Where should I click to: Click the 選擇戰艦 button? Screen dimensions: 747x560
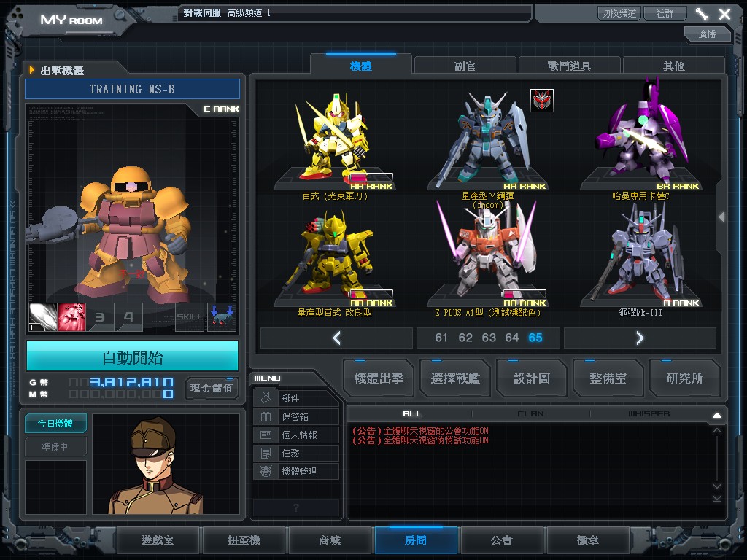455,378
